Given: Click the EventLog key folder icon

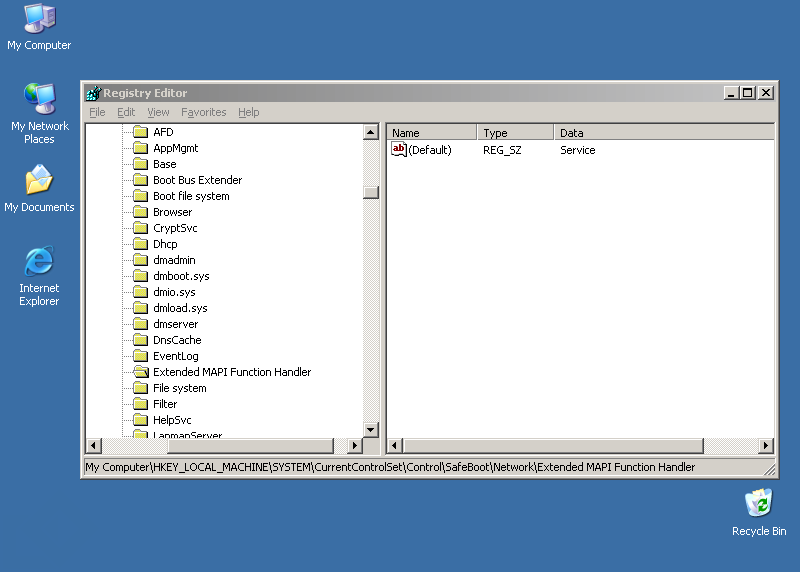Looking at the screenshot, I should pos(140,356).
